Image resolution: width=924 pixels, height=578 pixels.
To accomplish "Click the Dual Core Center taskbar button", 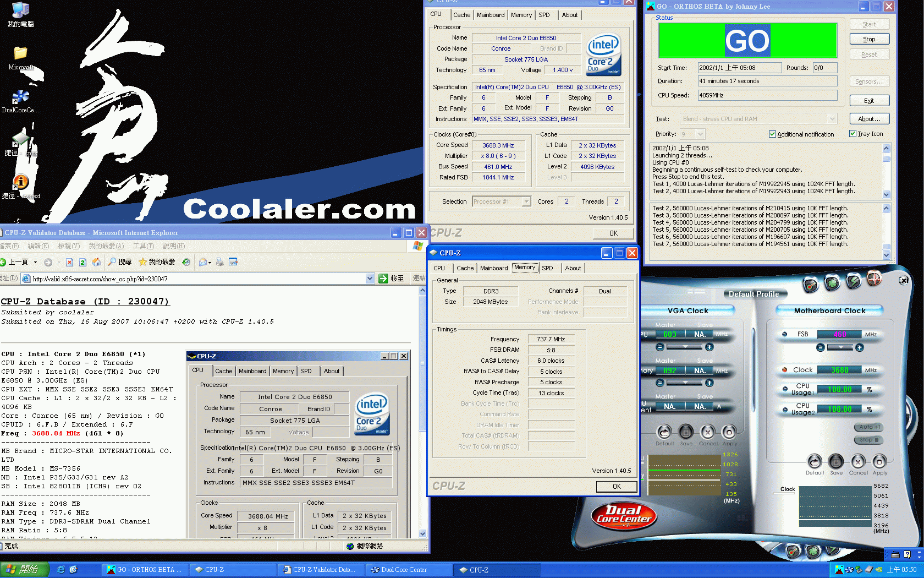I will pos(409,570).
